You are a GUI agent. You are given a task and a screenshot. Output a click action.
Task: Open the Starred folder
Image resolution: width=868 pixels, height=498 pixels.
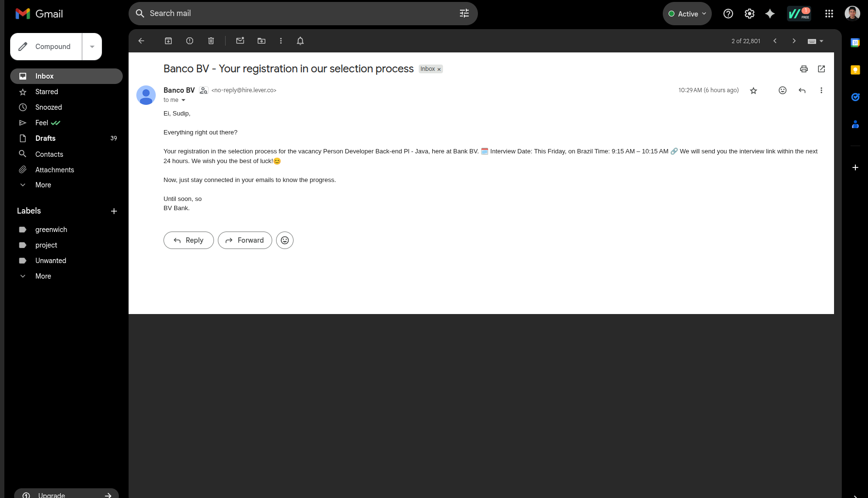pos(66,92)
